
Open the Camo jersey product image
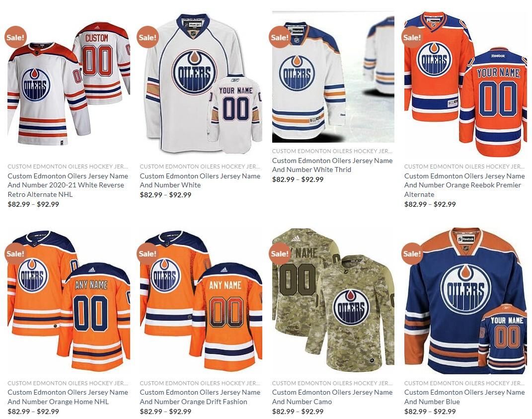coord(333,301)
